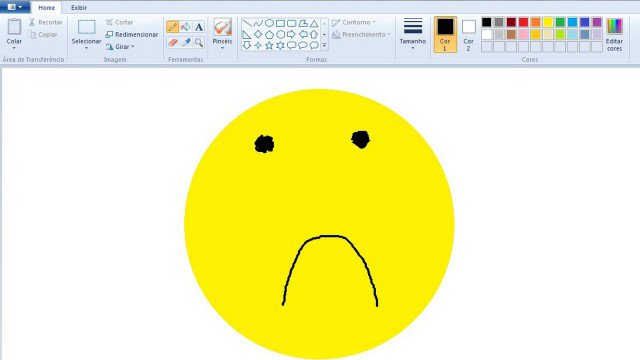The image size is (640, 360).
Task: Choose the right arrow shape
Action: coord(291,35)
